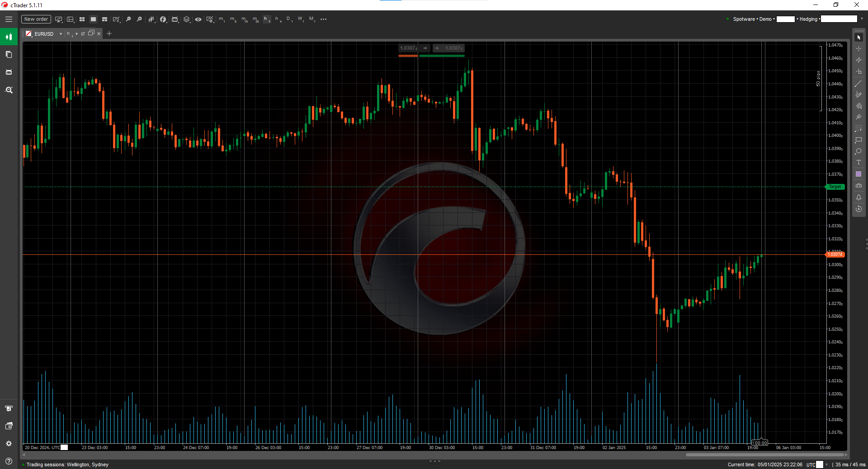Switch timeframe to D1

pos(289,19)
